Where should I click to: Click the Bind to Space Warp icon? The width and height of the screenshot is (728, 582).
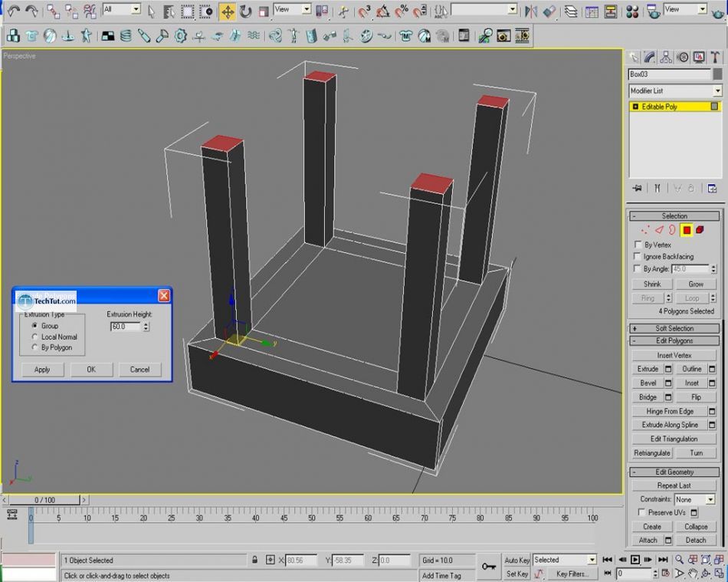(90, 12)
